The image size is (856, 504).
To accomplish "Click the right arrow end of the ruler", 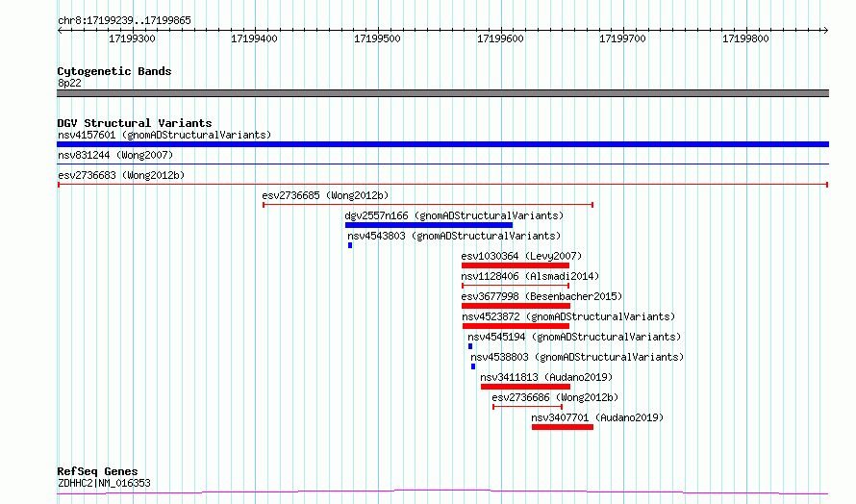I will pos(825,30).
